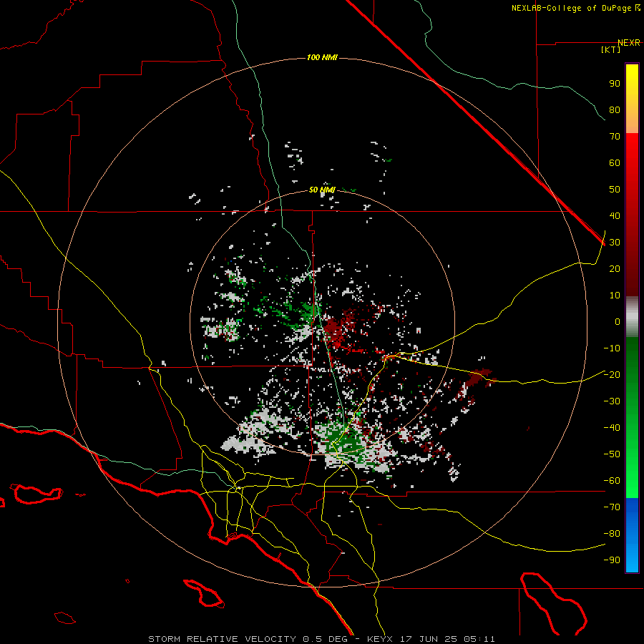The image size is (644, 644).
Task: Click the 30 value on velocity scale
Action: point(615,243)
